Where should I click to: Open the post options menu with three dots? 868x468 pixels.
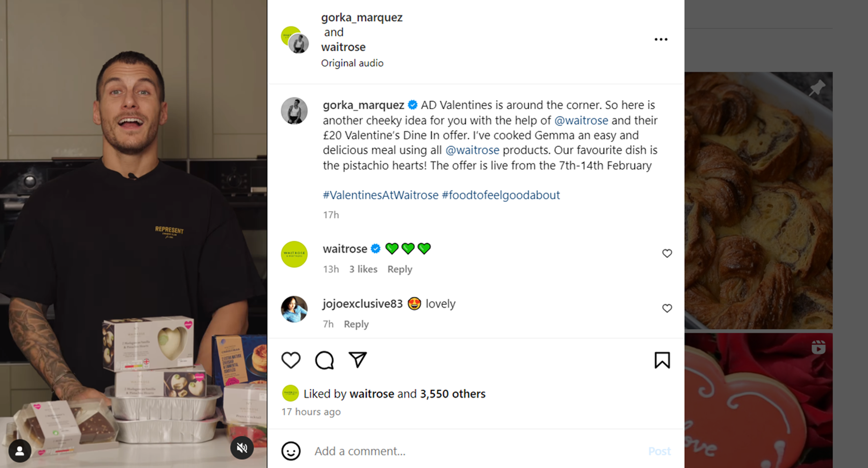tap(661, 39)
